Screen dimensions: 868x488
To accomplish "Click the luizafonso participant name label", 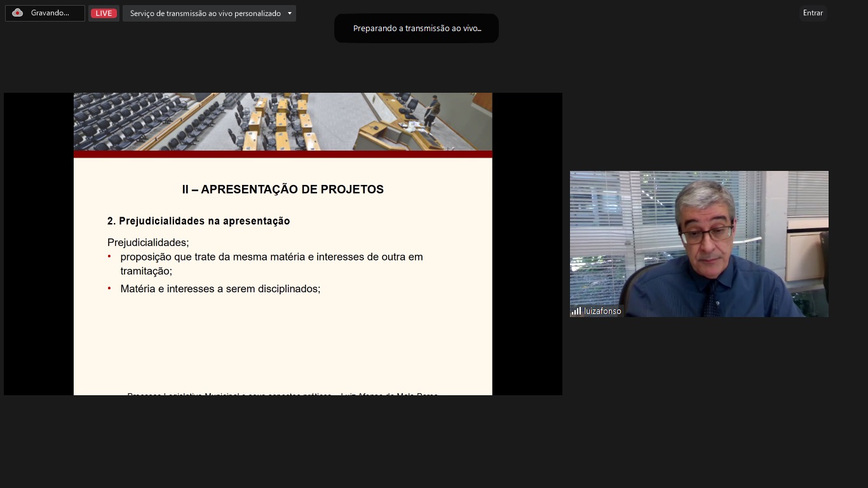I will (602, 311).
